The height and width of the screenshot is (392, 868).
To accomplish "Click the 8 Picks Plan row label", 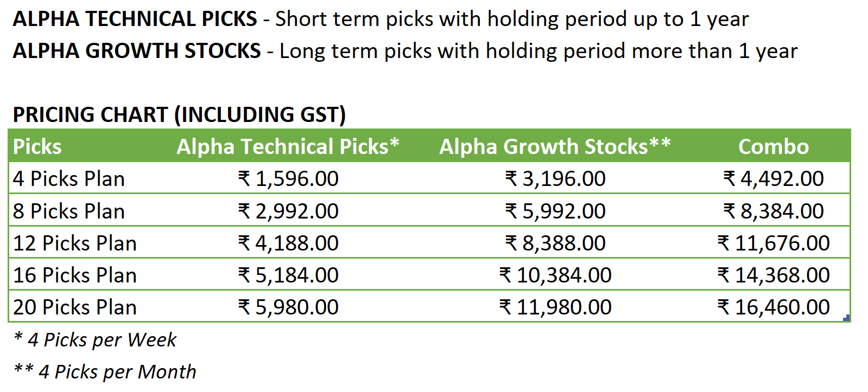I will pyautogui.click(x=69, y=211).
